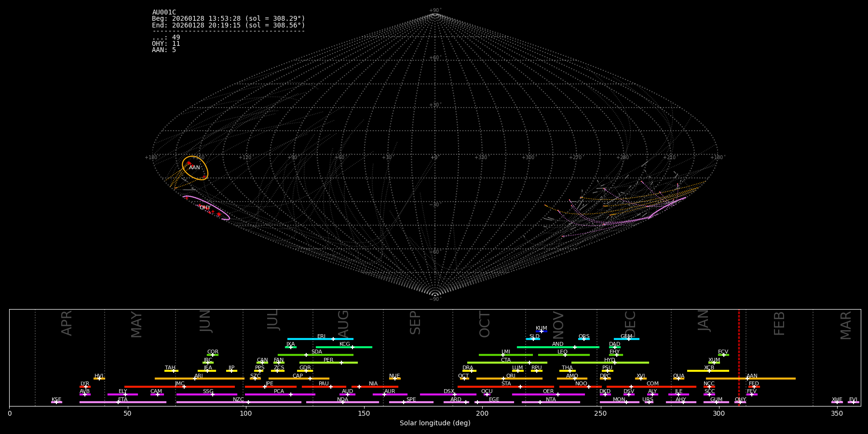
Task: Click the CAP shower bar label
Action: coord(298,376)
